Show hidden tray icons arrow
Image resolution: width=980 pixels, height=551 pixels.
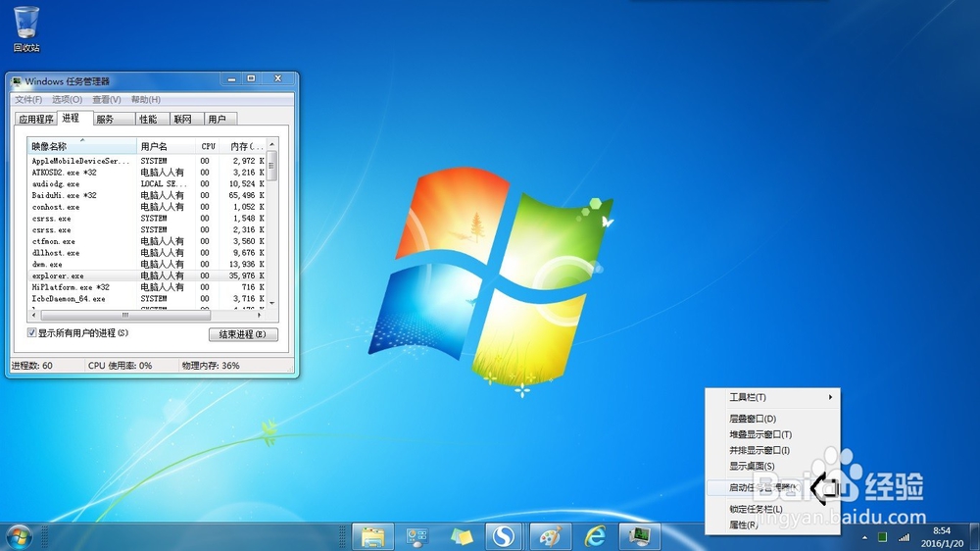(864, 537)
